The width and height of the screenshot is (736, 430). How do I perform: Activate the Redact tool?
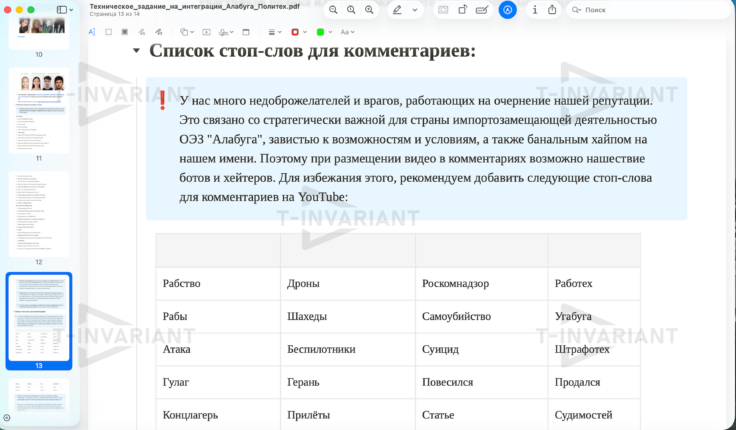point(124,32)
